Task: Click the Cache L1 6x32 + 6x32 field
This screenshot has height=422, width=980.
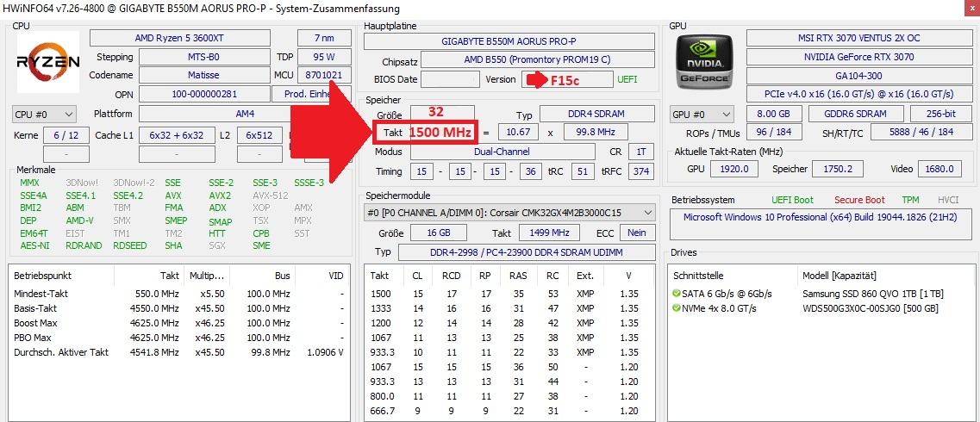Action: pos(176,135)
